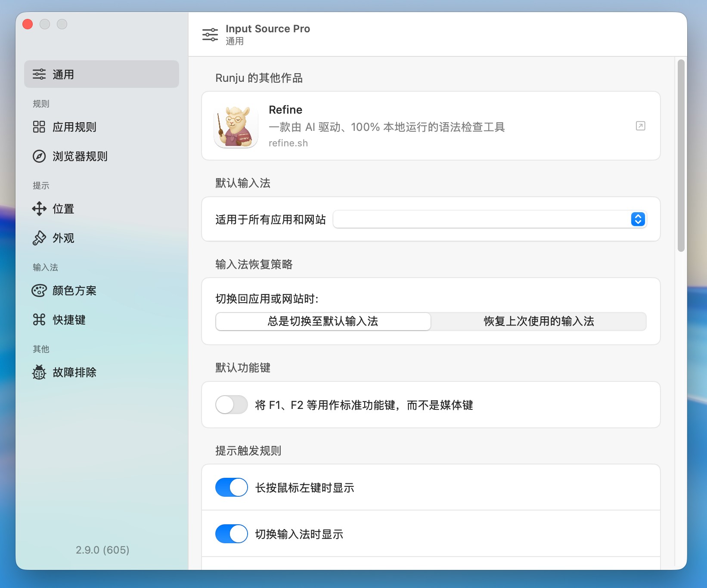
Task: Click the 故障排除 ladybug icon
Action: coord(39,372)
